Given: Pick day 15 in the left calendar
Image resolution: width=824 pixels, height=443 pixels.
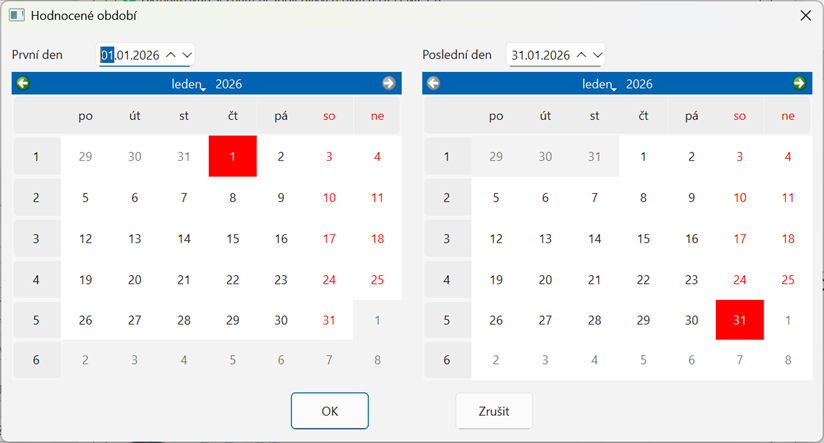Looking at the screenshot, I should pos(232,239).
